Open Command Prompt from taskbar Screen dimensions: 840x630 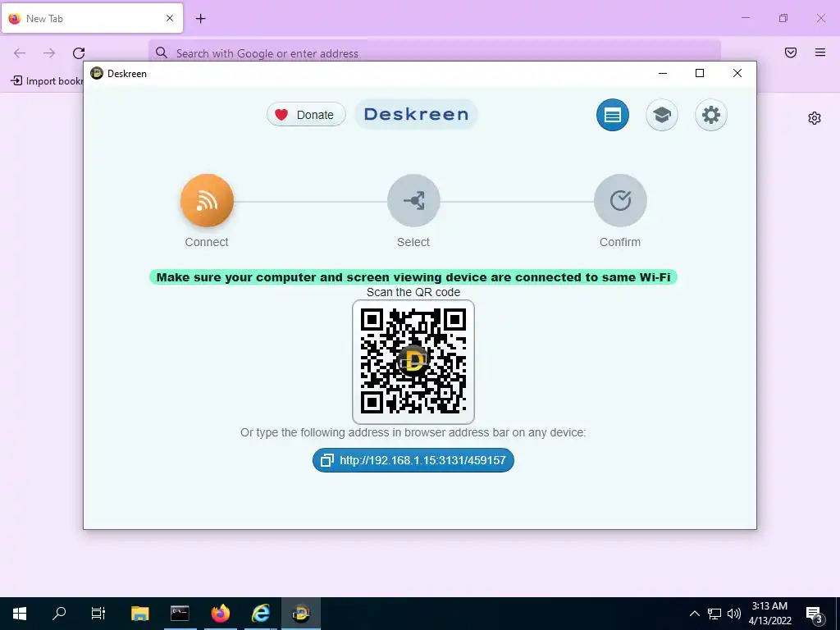(180, 614)
